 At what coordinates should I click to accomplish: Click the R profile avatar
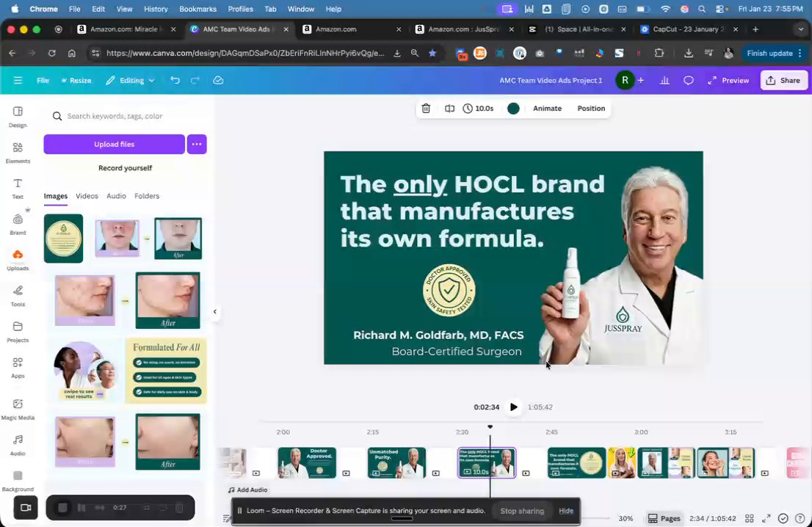(x=625, y=80)
